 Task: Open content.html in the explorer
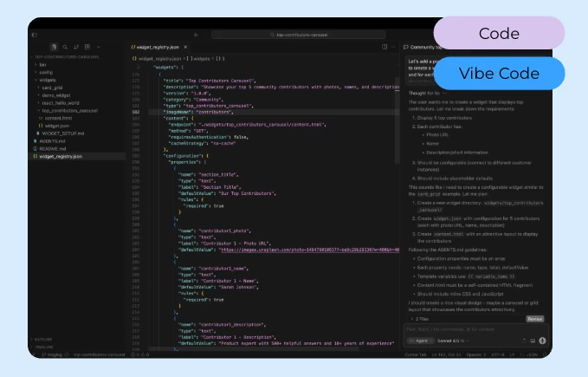click(58, 118)
